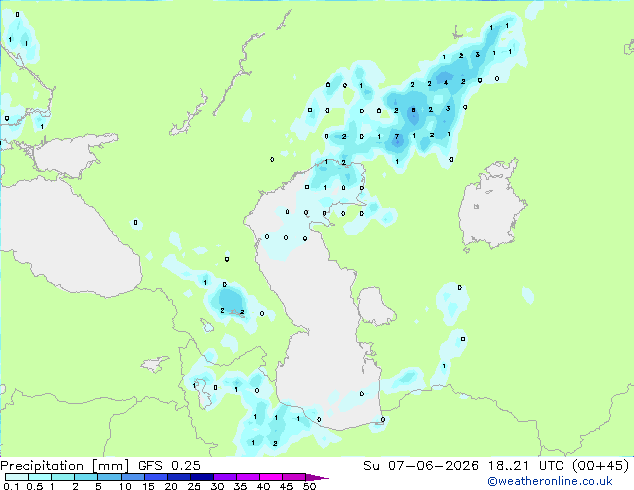Click legend scale label '10'
This screenshot has width=634, height=490.
pyautogui.click(x=125, y=486)
